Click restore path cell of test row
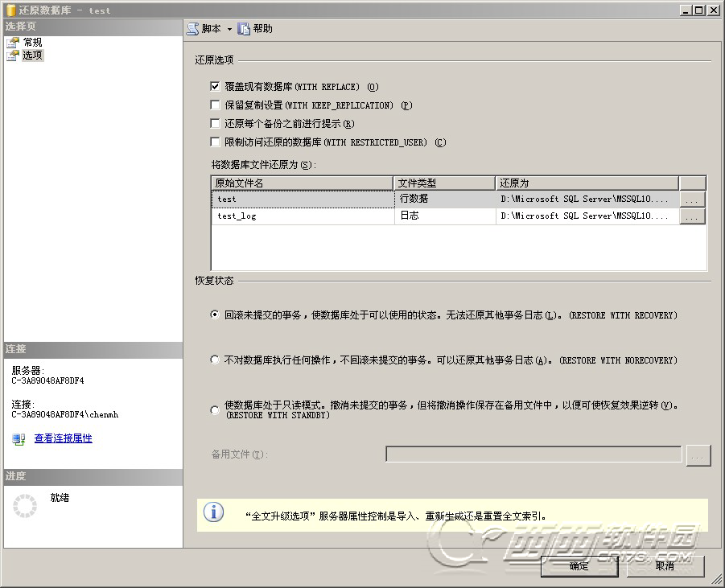The height and width of the screenshot is (588, 725). (x=587, y=199)
